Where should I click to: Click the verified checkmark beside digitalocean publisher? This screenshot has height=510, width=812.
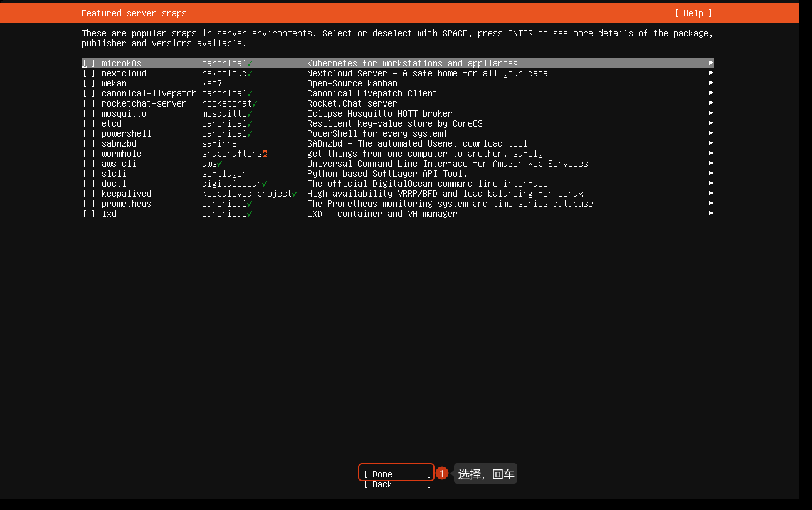265,184
